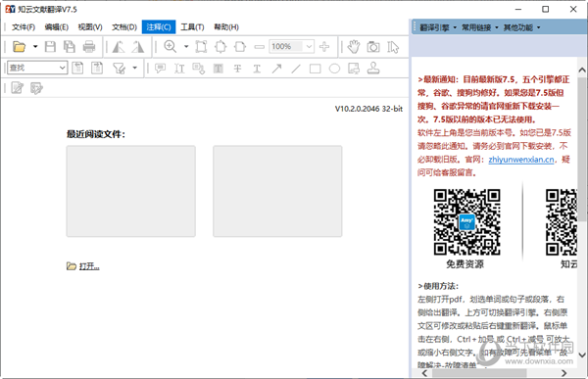Click the printer icon

pos(89,47)
